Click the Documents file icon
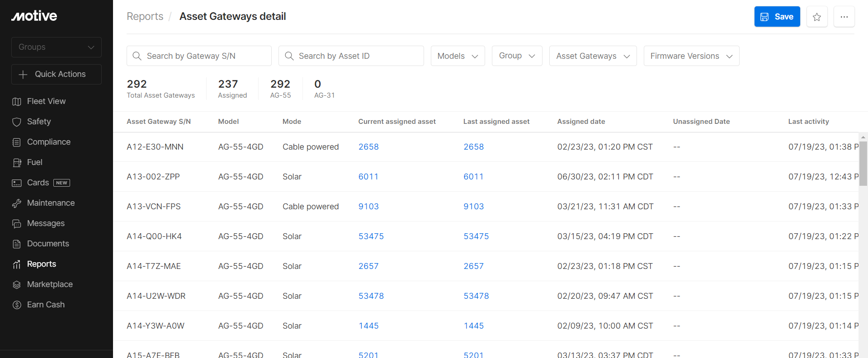 (x=17, y=244)
